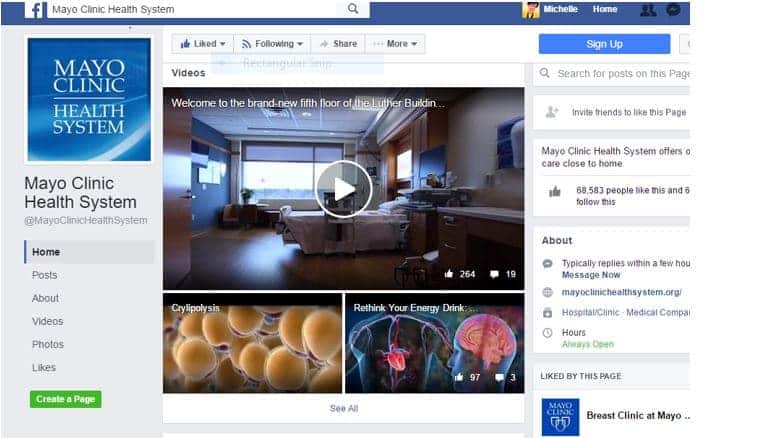This screenshot has width=776, height=438.
Task: Expand the Liked dropdown button
Action: point(202,44)
